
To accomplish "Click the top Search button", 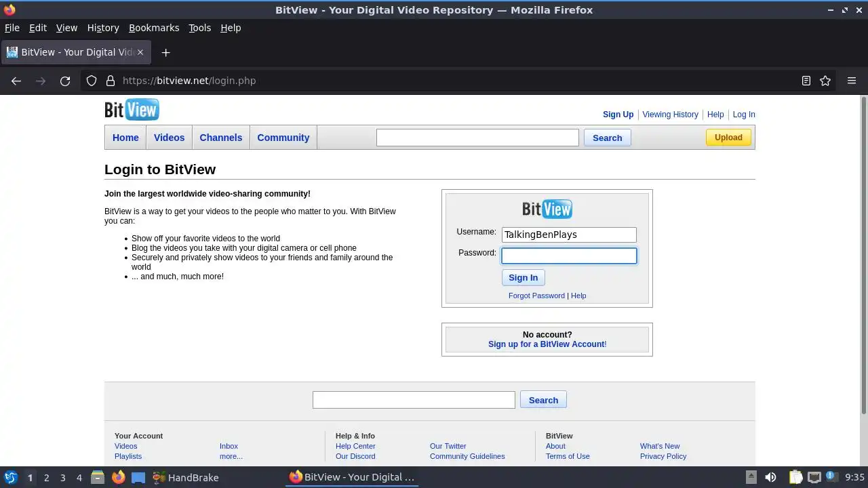I will tap(607, 138).
